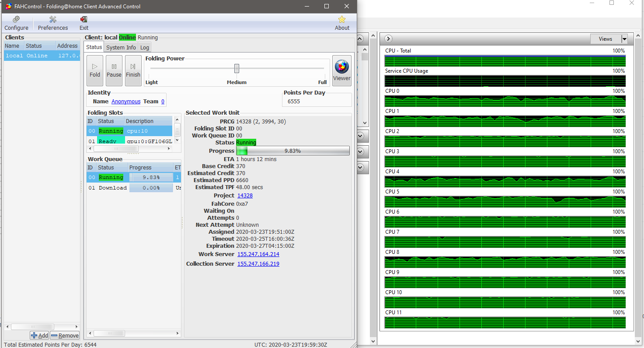Select folding slot 01 gpu row
Screen dimensions: 644x348
click(x=130, y=141)
